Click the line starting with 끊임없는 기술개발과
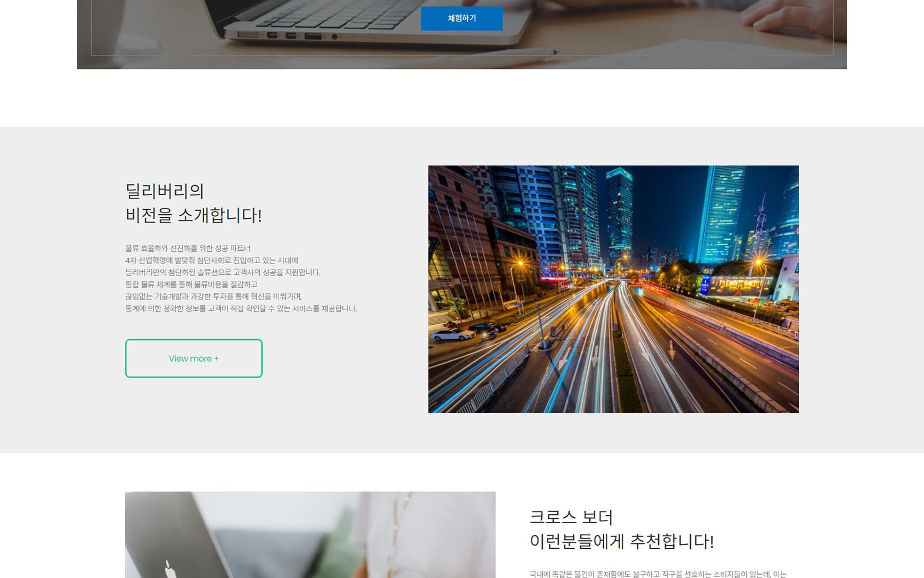 click(x=214, y=296)
